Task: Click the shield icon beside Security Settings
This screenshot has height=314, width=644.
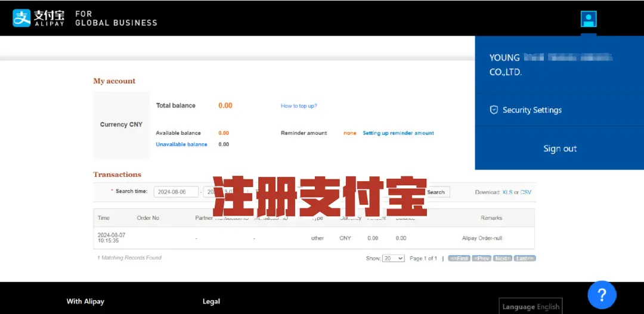Action: [494, 110]
